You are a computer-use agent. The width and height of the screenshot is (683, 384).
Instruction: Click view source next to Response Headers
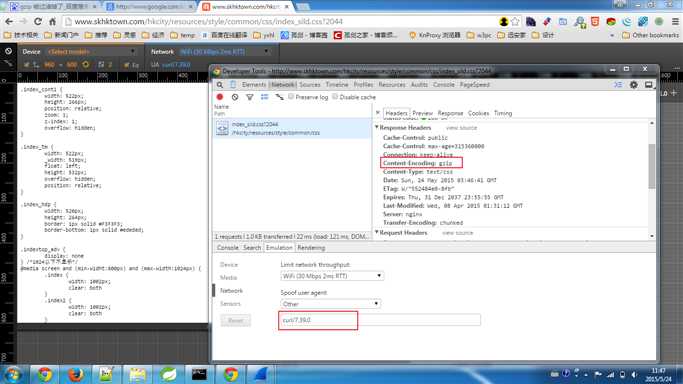point(461,128)
